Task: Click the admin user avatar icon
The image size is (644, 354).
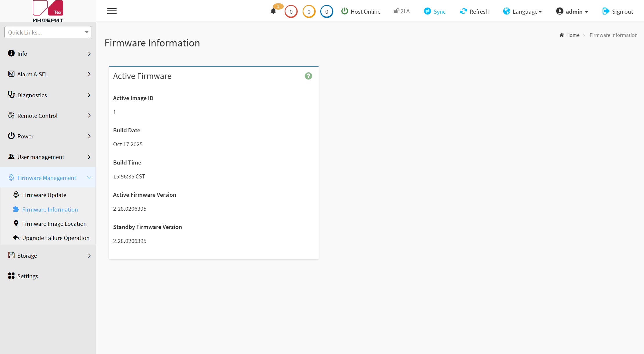Action: click(560, 11)
